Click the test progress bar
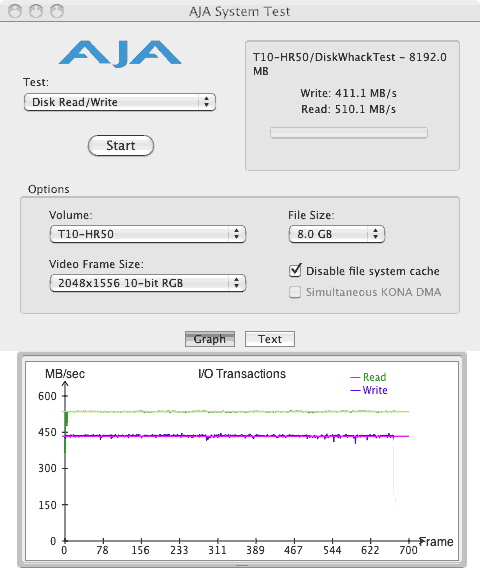Viewport: 480px width, 568px height. click(349, 133)
